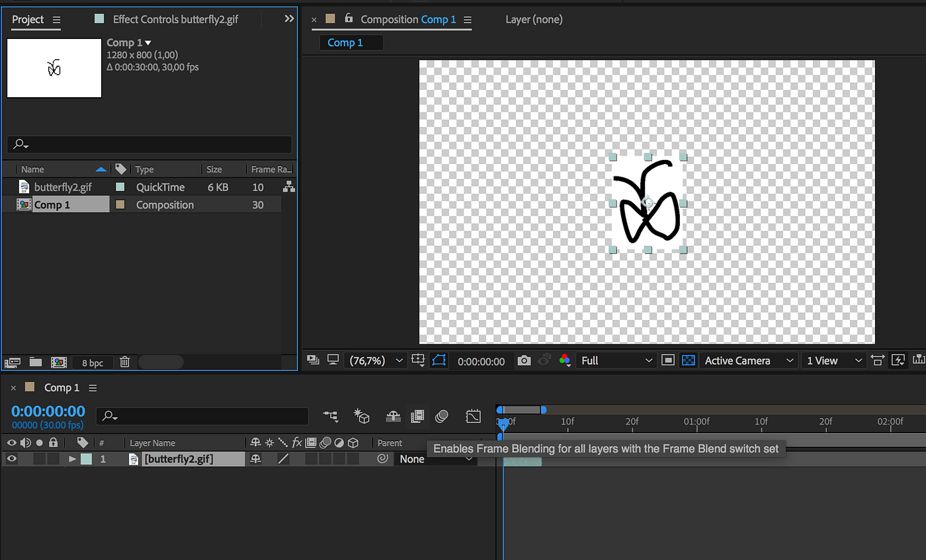The height and width of the screenshot is (560, 926).
Task: Mute audio for the butterfly2.gif layer
Action: point(25,458)
